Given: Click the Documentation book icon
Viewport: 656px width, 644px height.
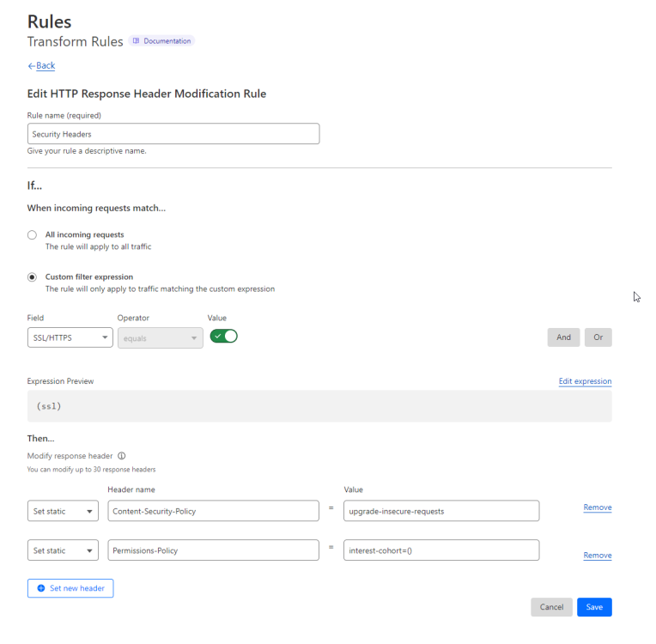Looking at the screenshot, I should pos(136,40).
